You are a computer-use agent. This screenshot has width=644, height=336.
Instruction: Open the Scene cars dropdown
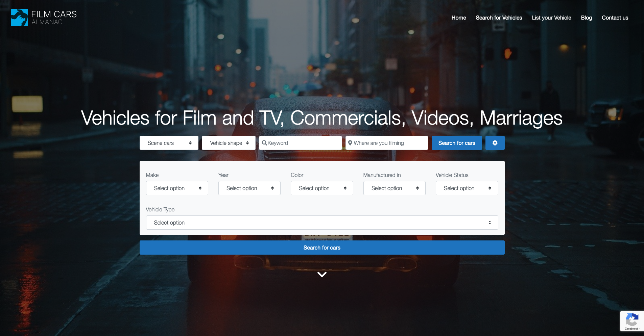(169, 143)
